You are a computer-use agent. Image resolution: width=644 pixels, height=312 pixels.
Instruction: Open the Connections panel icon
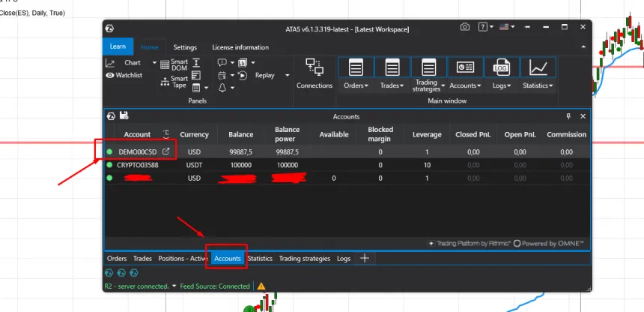315,69
